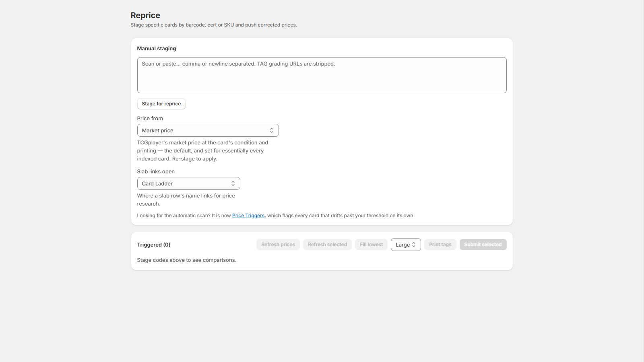Open the Large tag size dropdown
This screenshot has height=362, width=644.
pos(406,245)
